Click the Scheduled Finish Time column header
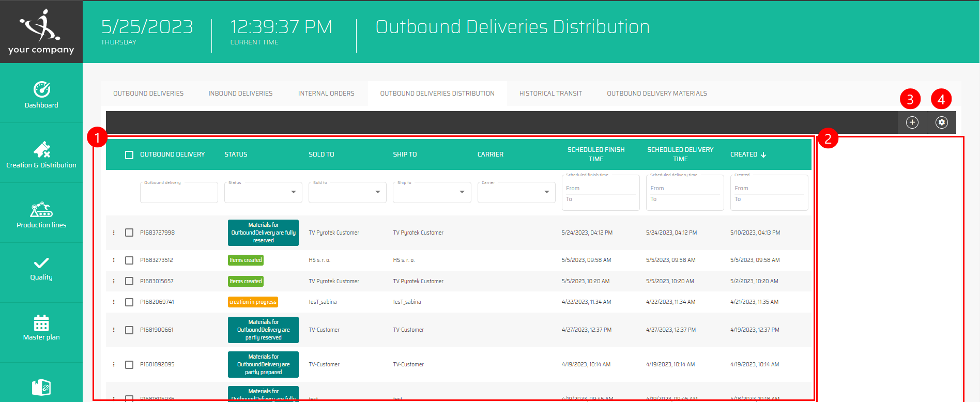980x402 pixels. [596, 154]
